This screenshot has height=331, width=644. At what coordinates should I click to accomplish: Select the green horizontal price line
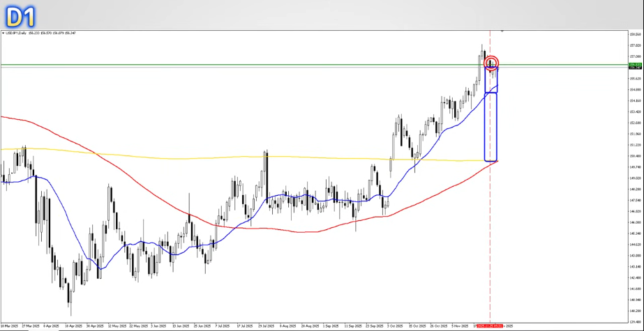coord(279,65)
